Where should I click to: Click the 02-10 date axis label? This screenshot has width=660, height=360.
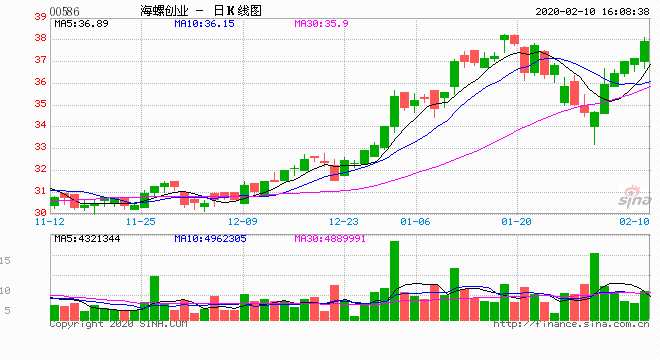click(634, 221)
